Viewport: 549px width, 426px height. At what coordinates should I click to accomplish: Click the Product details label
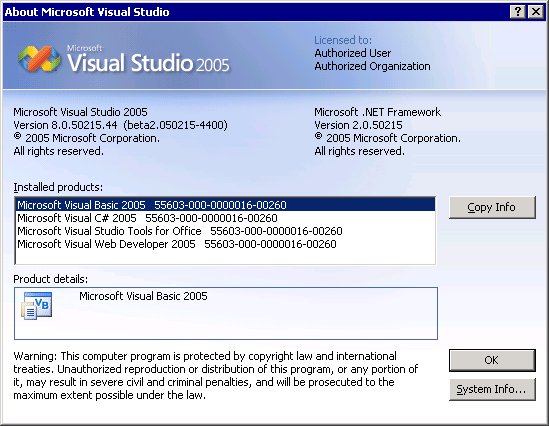50,279
